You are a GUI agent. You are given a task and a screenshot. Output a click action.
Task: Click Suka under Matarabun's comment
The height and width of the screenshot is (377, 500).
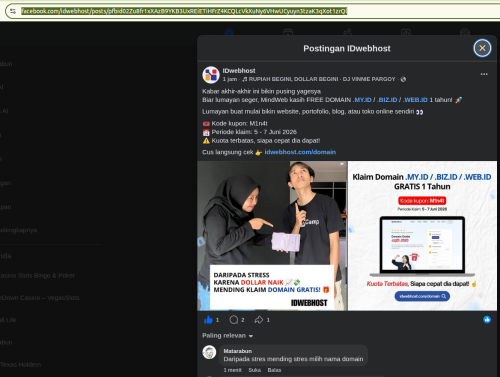pyautogui.click(x=255, y=370)
